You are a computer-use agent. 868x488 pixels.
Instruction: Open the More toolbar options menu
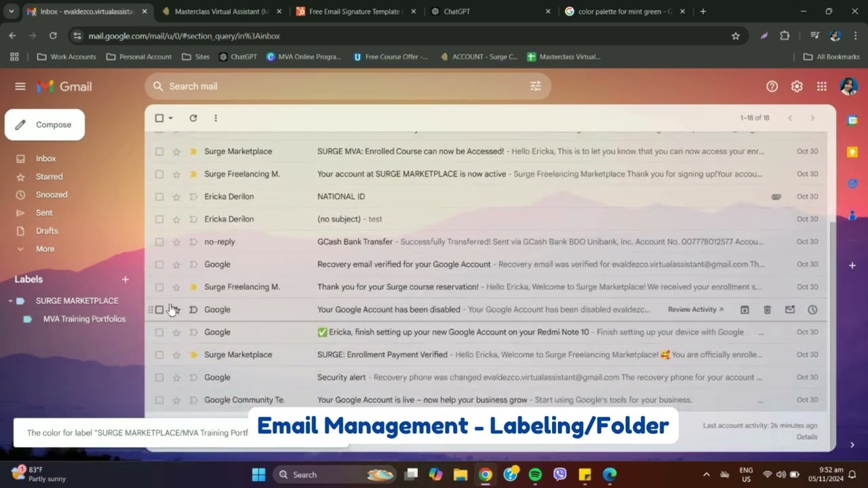point(216,118)
